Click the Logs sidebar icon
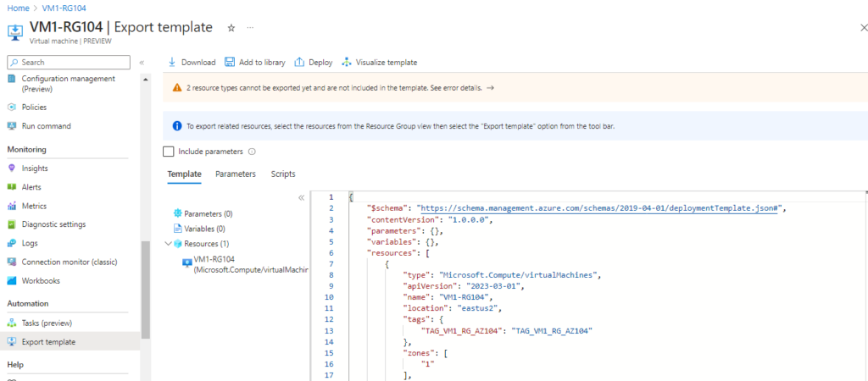 coord(12,243)
